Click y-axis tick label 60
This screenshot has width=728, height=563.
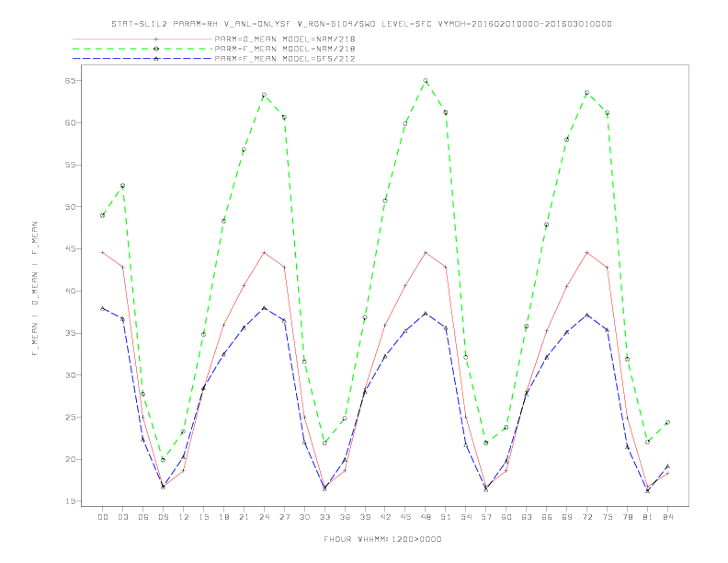click(x=71, y=122)
